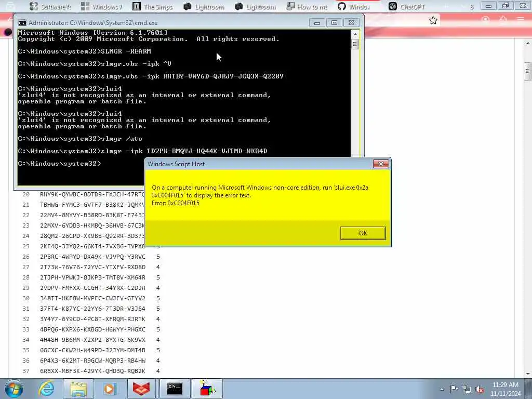Maximize the cmd.exe window
The height and width of the screenshot is (399, 532).
coord(334,23)
